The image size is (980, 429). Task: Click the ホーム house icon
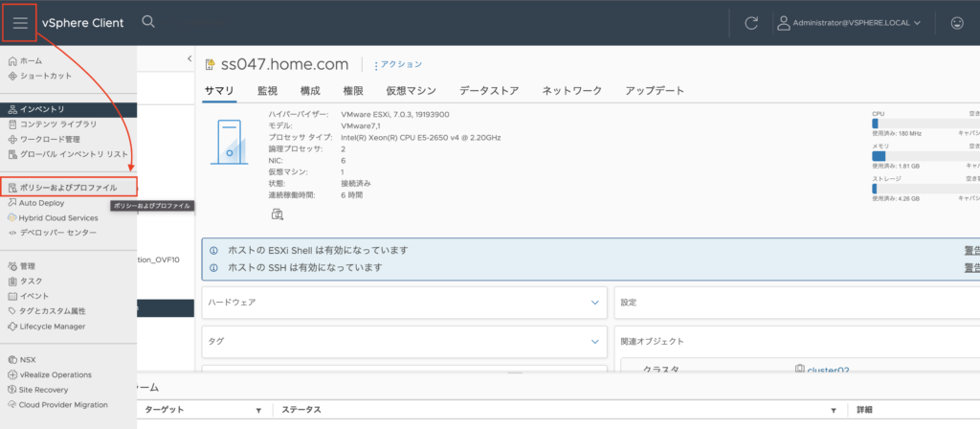point(12,60)
